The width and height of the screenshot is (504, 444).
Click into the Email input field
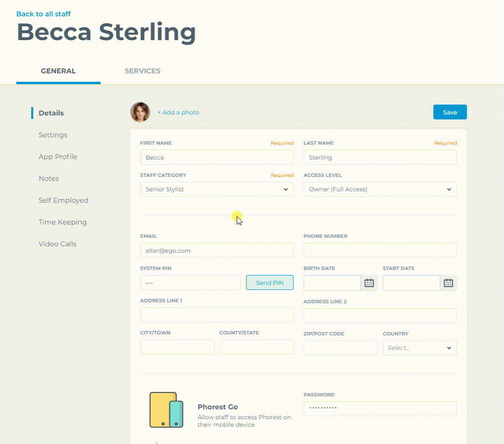[x=216, y=251]
